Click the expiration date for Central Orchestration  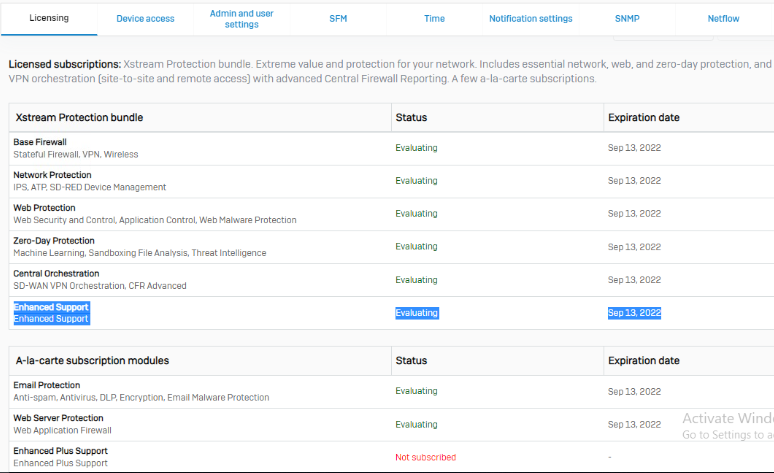634,279
